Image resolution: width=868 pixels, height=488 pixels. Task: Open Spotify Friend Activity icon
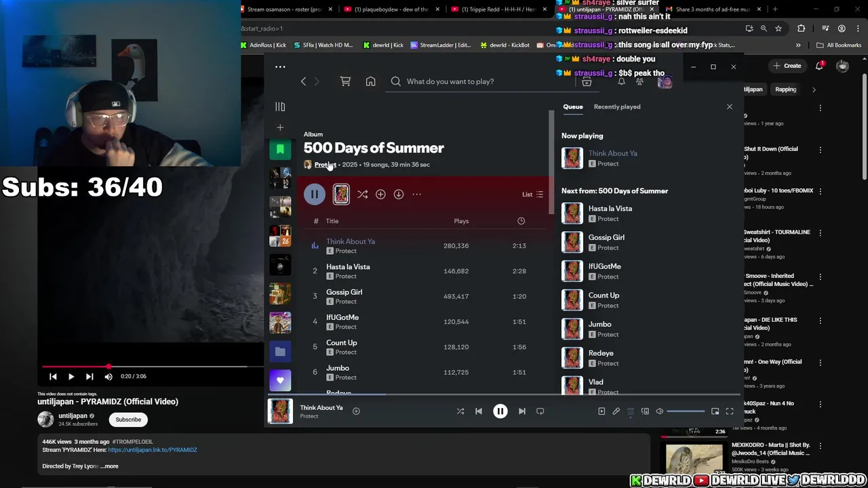click(x=639, y=81)
